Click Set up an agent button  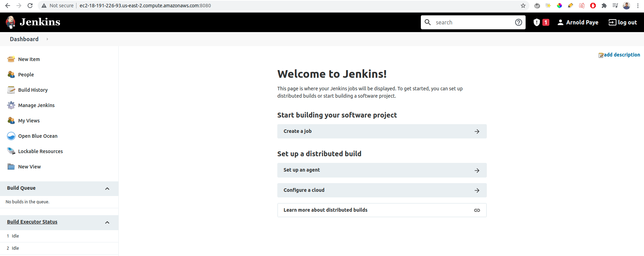382,170
